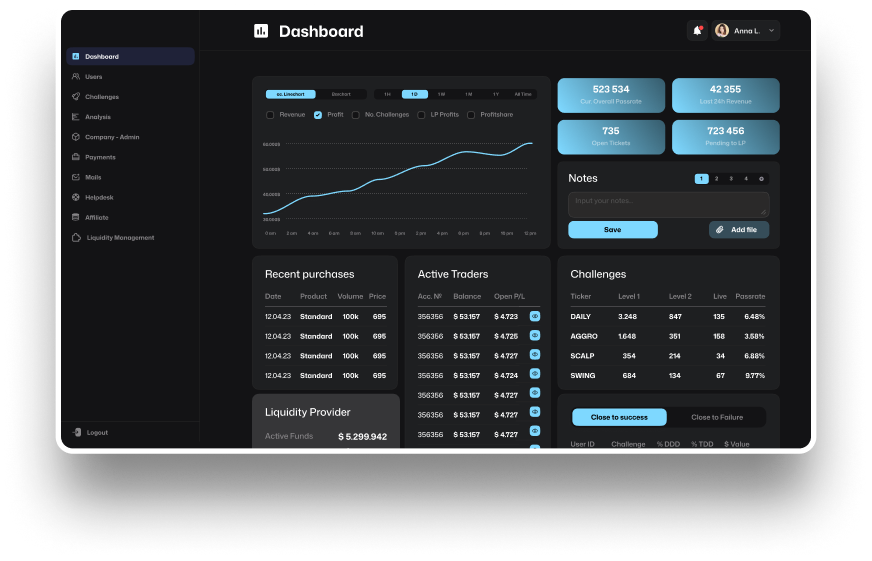Click the Add file button
The image size is (872, 561).
coord(739,230)
